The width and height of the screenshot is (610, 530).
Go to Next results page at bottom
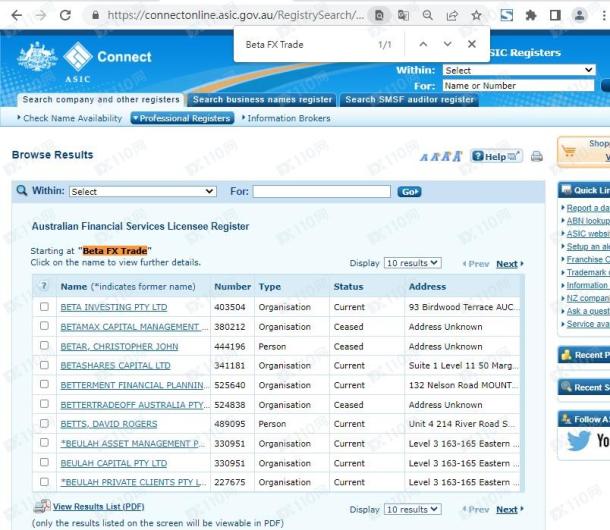pyautogui.click(x=507, y=509)
